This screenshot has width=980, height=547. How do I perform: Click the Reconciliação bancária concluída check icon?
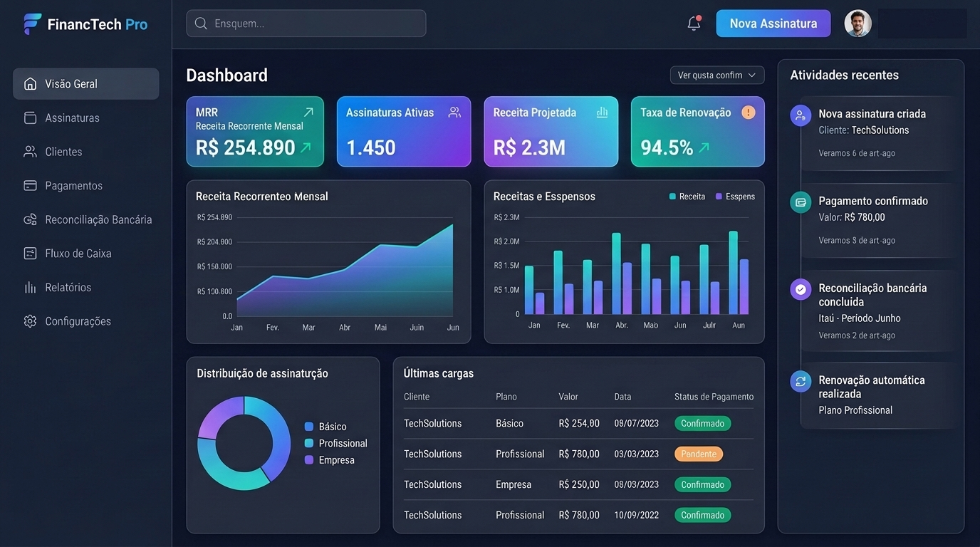point(801,289)
